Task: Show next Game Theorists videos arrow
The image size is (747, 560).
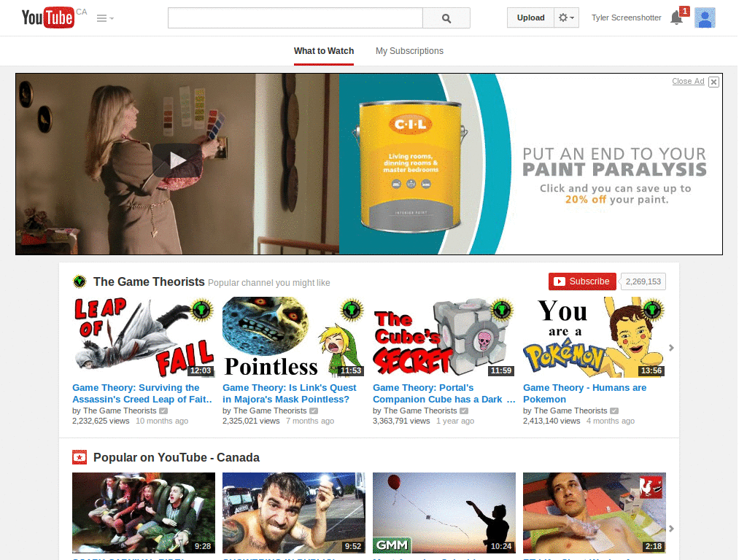Action: click(671, 348)
